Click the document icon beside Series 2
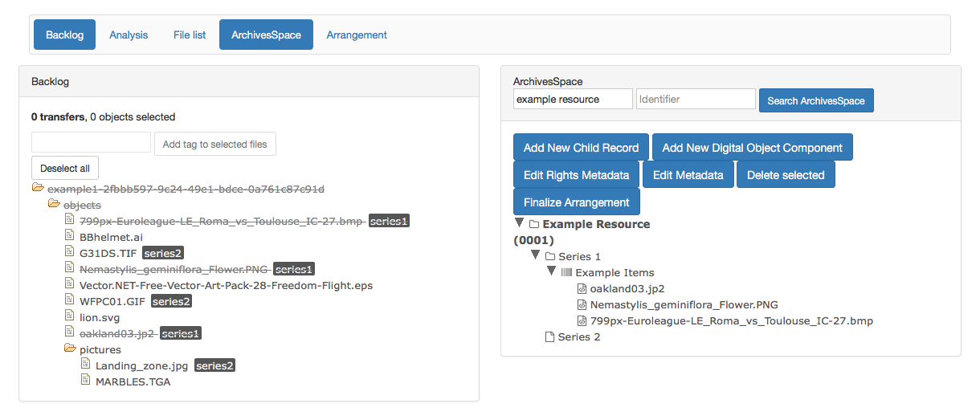980x416 pixels. tap(550, 337)
